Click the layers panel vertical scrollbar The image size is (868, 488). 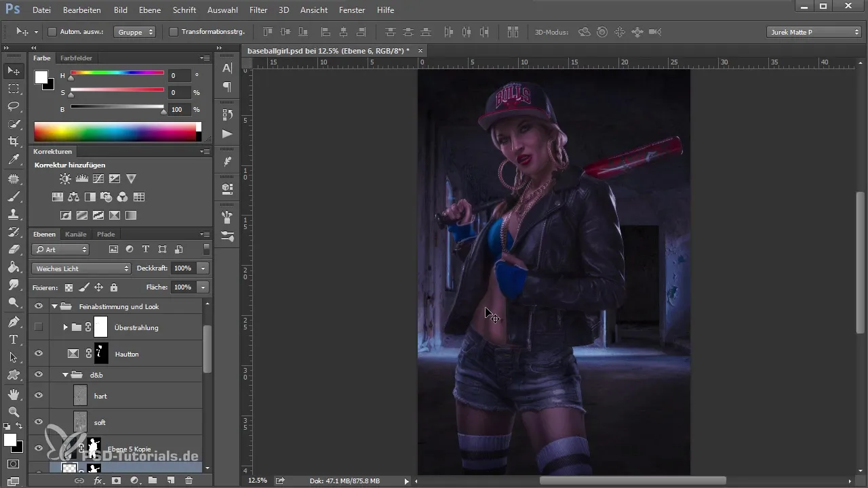208,349
